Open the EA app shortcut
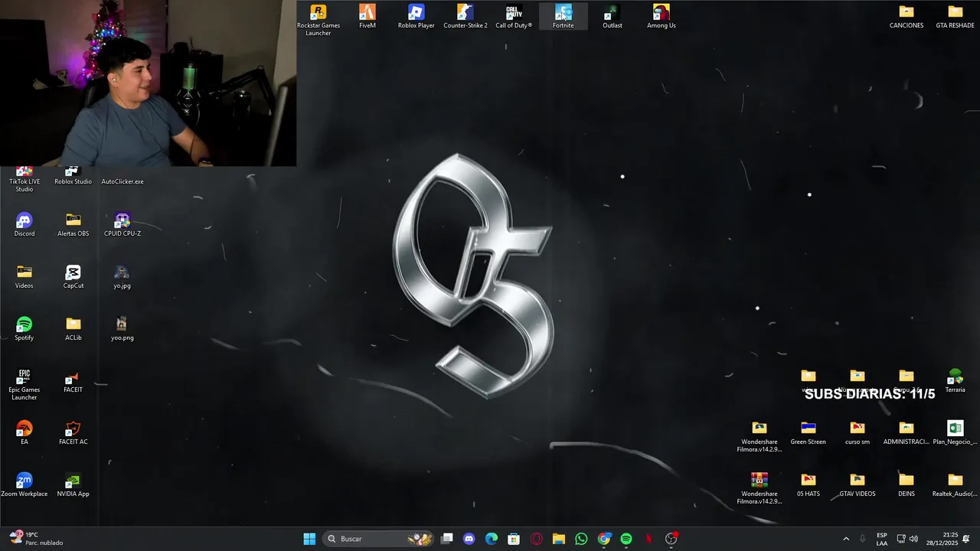Screen dimensions: 980x551 click(x=24, y=433)
